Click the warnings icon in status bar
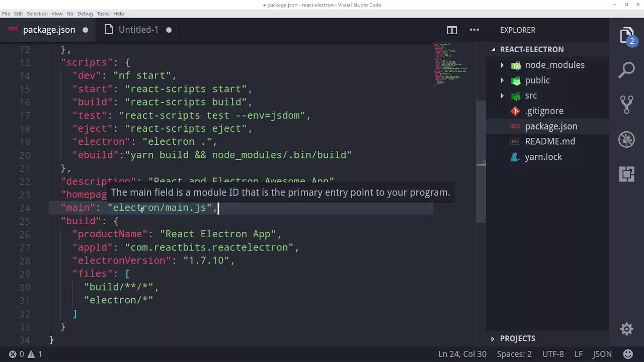644x362 pixels. [x=31, y=354]
